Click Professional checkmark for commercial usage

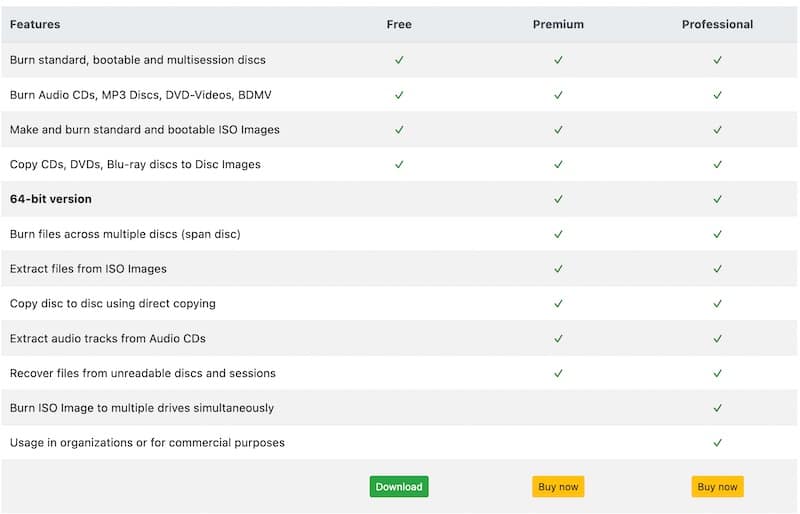tap(717, 442)
